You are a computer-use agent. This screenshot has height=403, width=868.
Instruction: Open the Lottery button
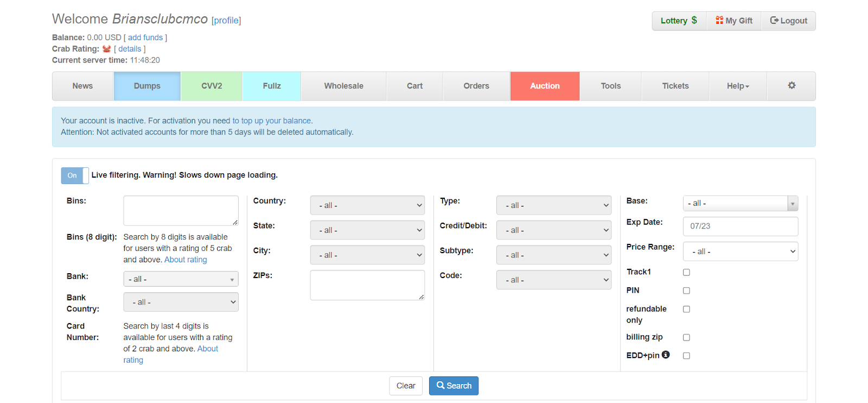(x=679, y=21)
